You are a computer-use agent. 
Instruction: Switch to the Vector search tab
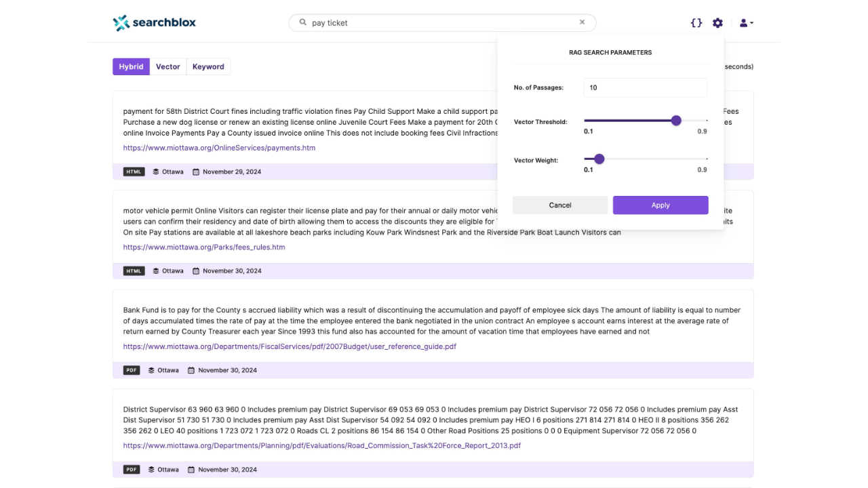[168, 66]
